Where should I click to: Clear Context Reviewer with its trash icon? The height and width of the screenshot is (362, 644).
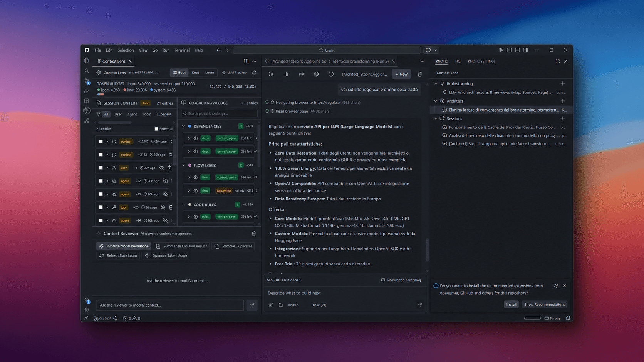tap(254, 234)
